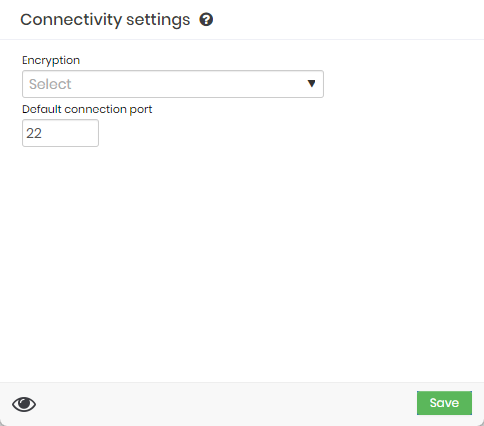Save the connectivity settings
484x426 pixels.
444,403
